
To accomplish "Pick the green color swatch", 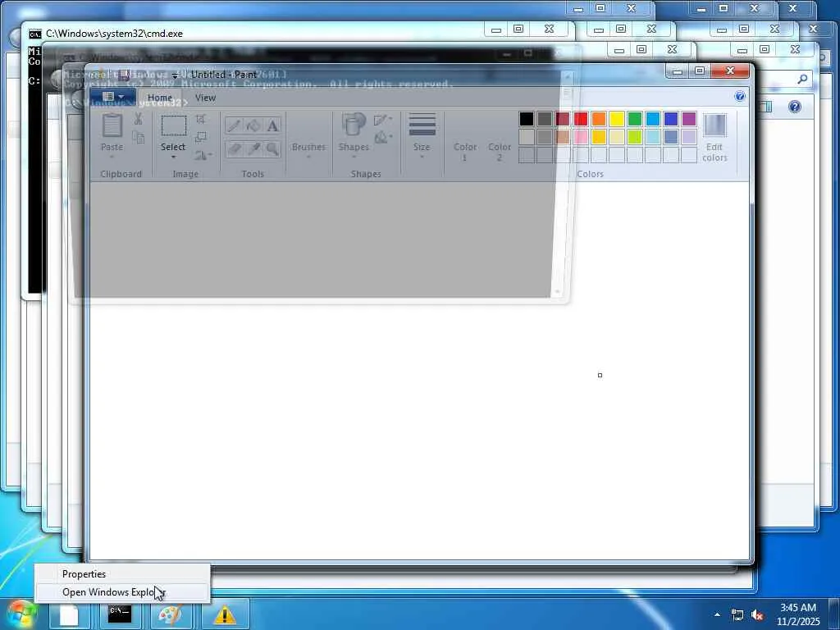I will 635,119.
